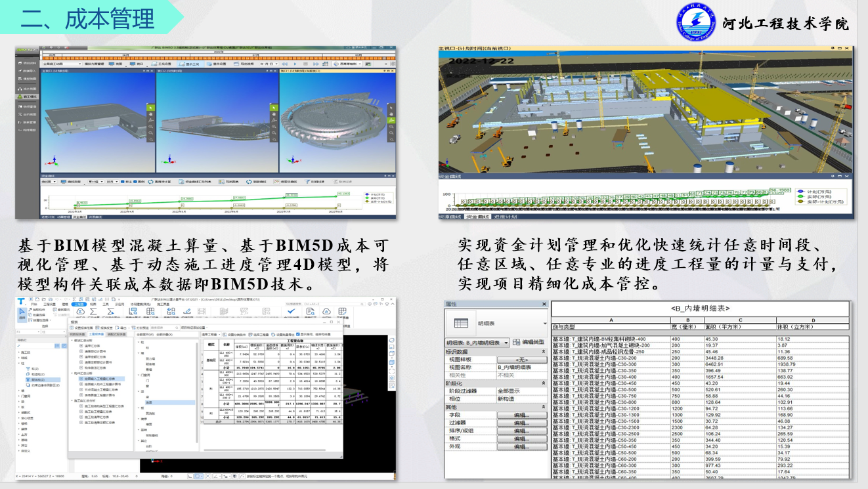Click the 打印预览 icon in the 报表 dialog
Screen dimensions: 868x489
pyautogui.click(x=139, y=327)
